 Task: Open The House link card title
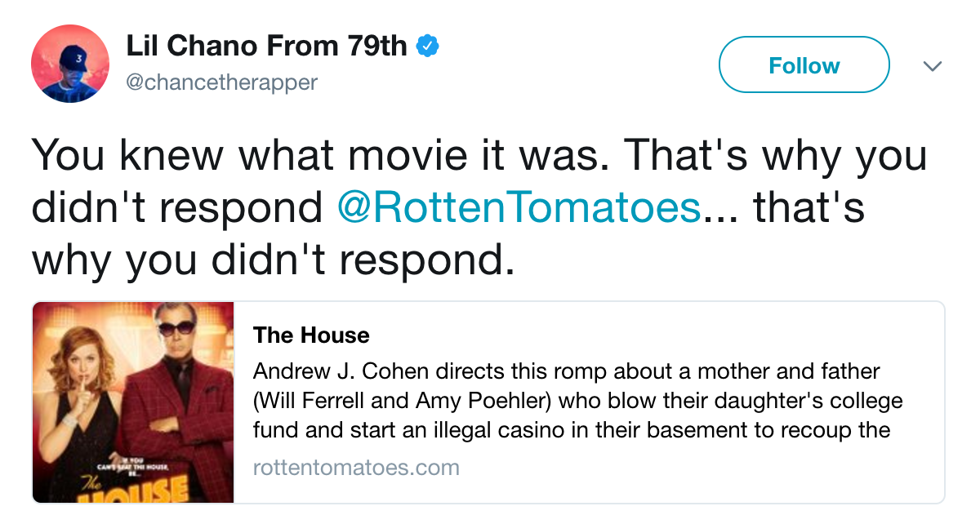311,335
